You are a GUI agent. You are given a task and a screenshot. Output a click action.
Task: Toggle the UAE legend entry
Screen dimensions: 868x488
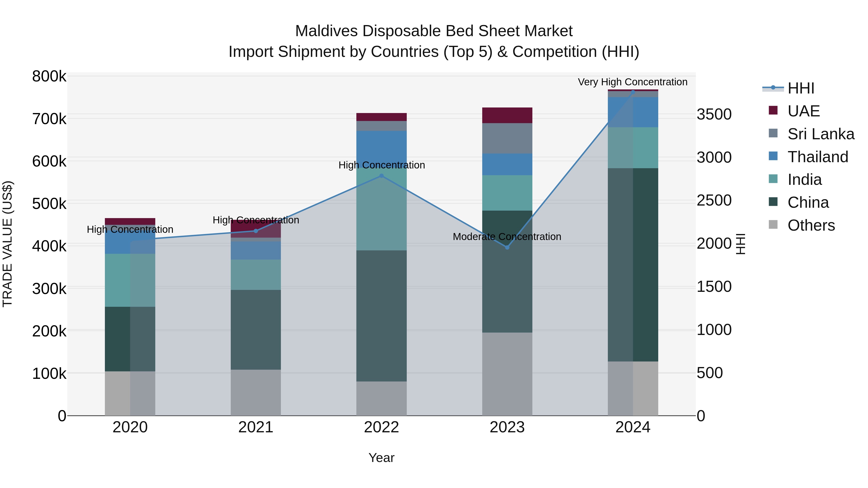pos(794,111)
